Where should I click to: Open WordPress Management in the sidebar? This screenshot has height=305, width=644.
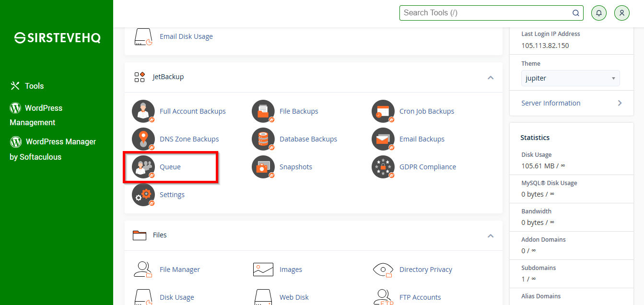pyautogui.click(x=36, y=115)
